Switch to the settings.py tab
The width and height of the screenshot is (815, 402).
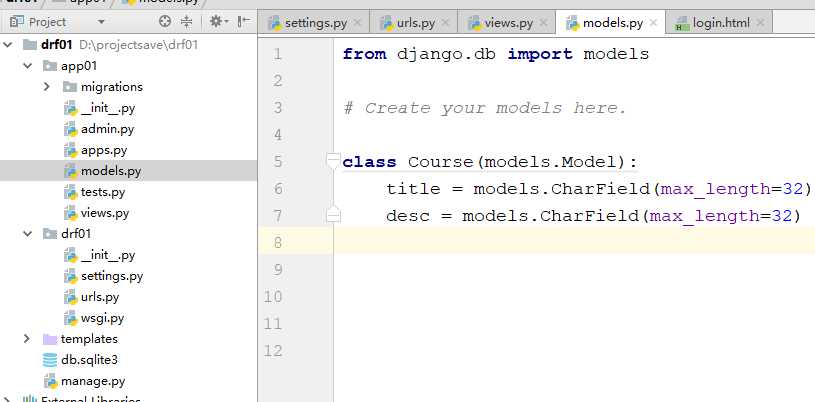pyautogui.click(x=316, y=23)
